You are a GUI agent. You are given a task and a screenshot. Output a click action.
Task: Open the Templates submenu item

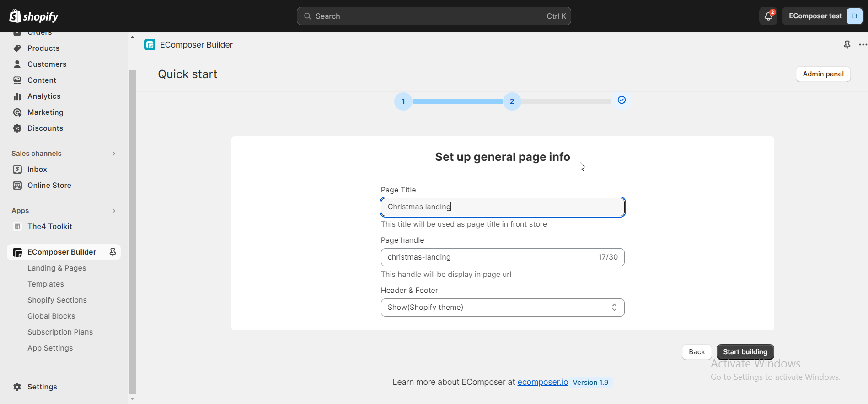click(x=46, y=284)
